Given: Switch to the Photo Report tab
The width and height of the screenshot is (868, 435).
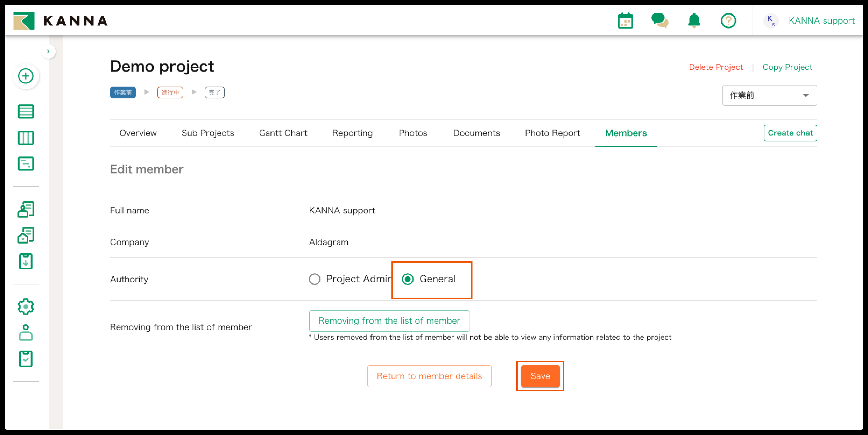Looking at the screenshot, I should point(552,133).
